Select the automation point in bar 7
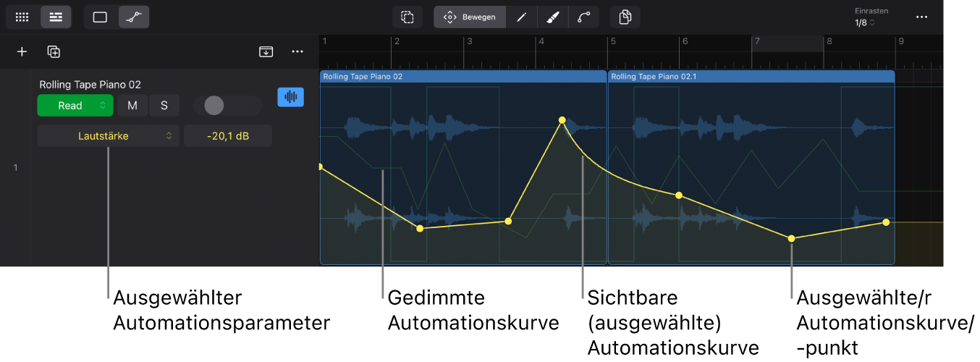 (791, 238)
